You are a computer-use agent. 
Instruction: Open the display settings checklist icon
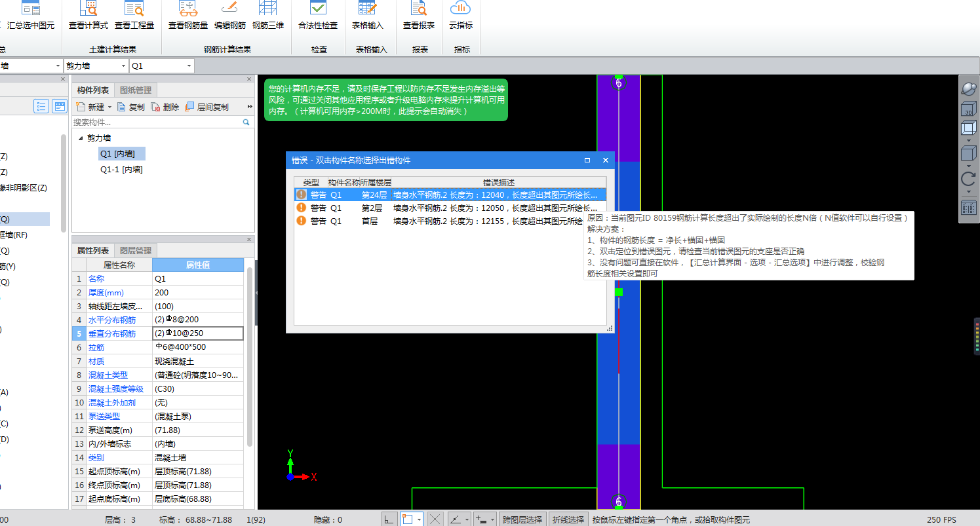click(969, 208)
